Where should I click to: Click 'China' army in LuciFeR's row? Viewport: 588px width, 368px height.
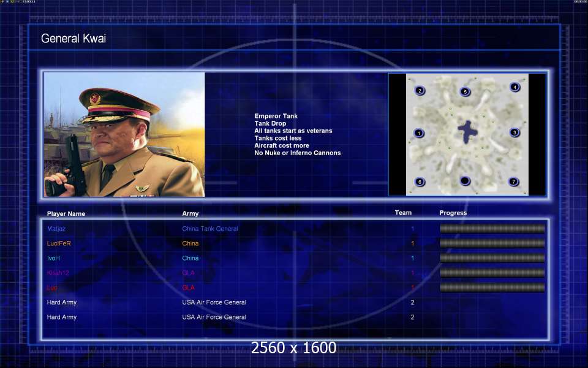click(190, 243)
